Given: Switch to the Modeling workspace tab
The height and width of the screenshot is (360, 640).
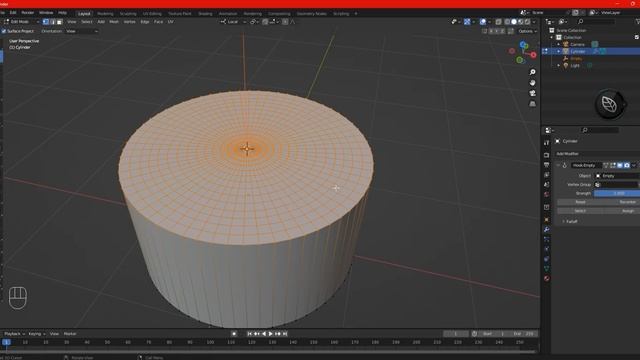Looking at the screenshot, I should tap(105, 13).
